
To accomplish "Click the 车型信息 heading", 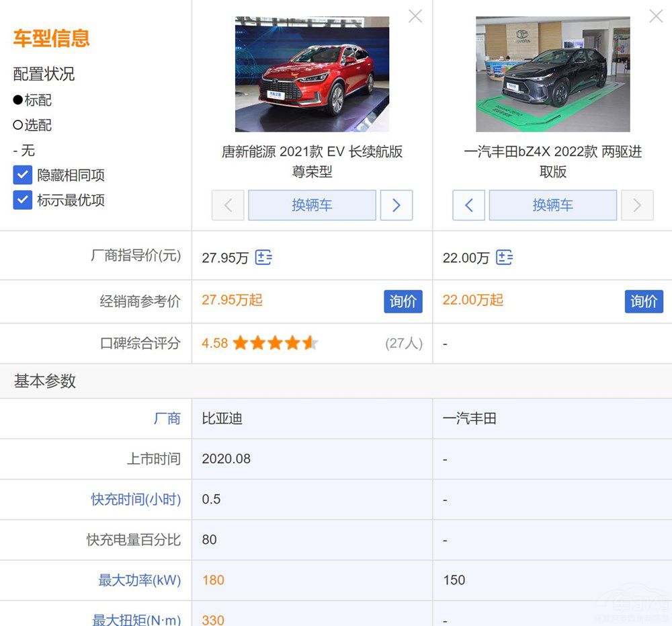I will pyautogui.click(x=50, y=38).
